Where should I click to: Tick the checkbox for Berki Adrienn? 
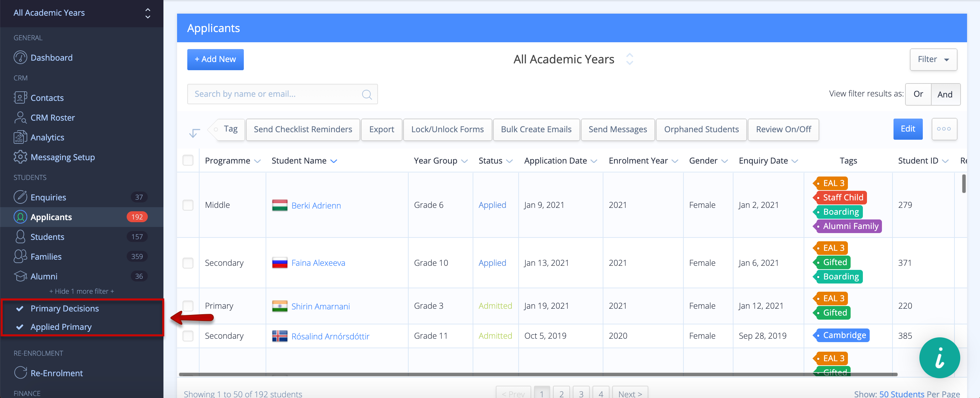pyautogui.click(x=188, y=205)
